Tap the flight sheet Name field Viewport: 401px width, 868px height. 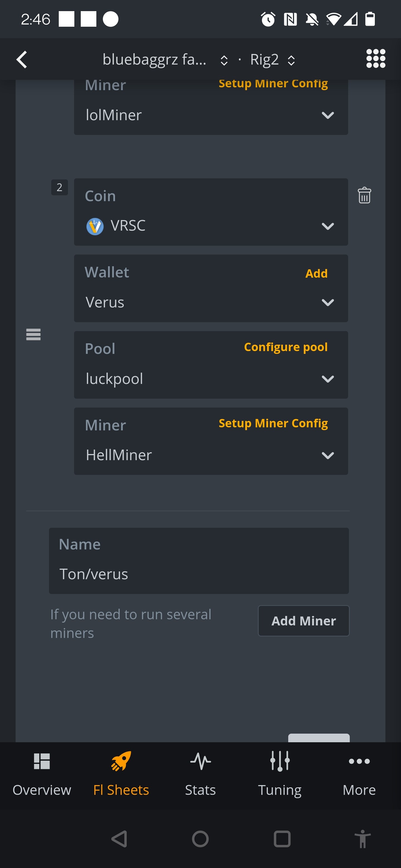pos(199,573)
